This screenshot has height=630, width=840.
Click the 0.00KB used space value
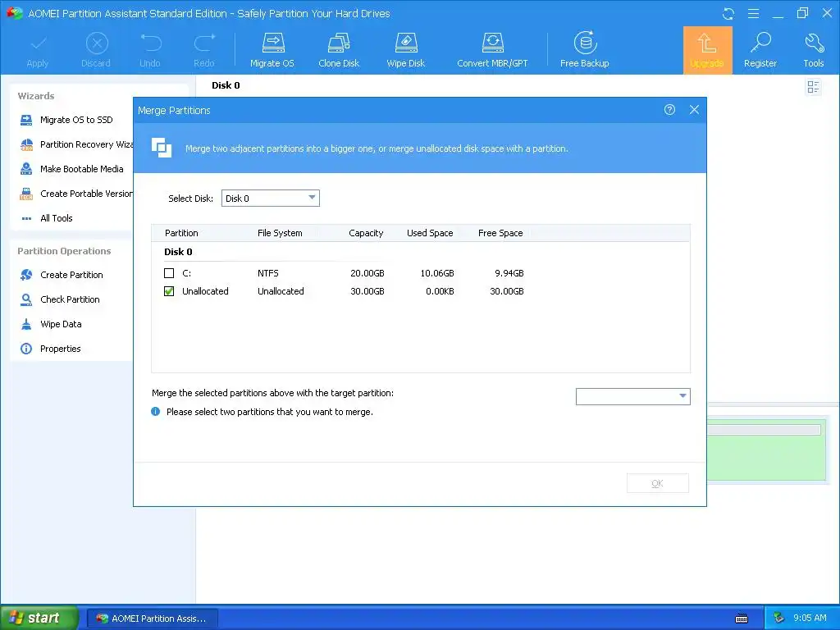(x=440, y=291)
